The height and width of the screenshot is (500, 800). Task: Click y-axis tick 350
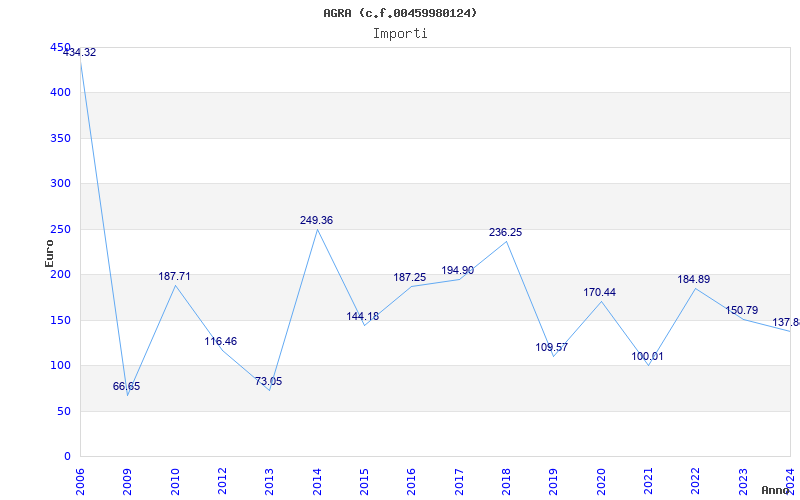click(60, 138)
